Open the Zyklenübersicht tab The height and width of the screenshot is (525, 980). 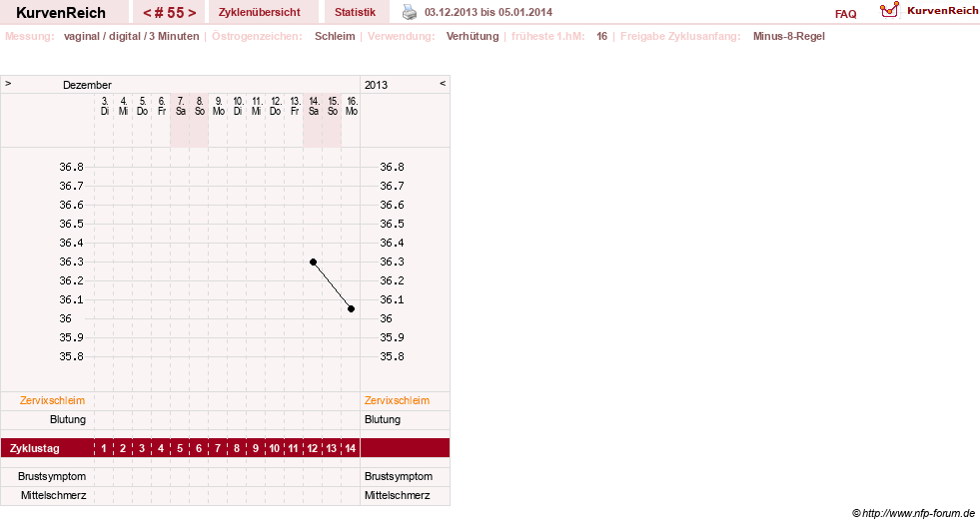point(260,12)
